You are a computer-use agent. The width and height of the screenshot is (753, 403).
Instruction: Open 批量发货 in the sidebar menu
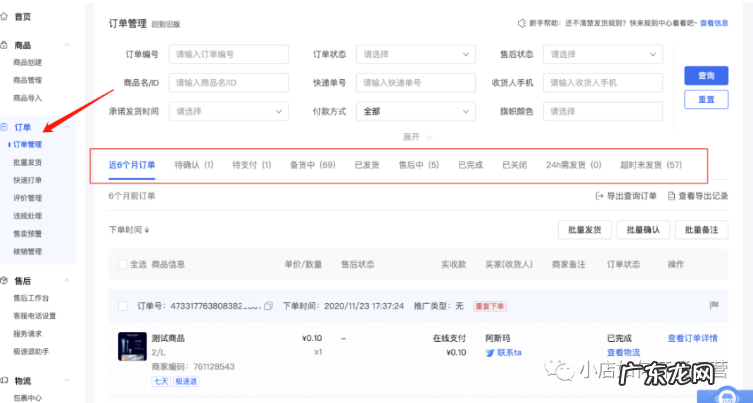pos(27,162)
